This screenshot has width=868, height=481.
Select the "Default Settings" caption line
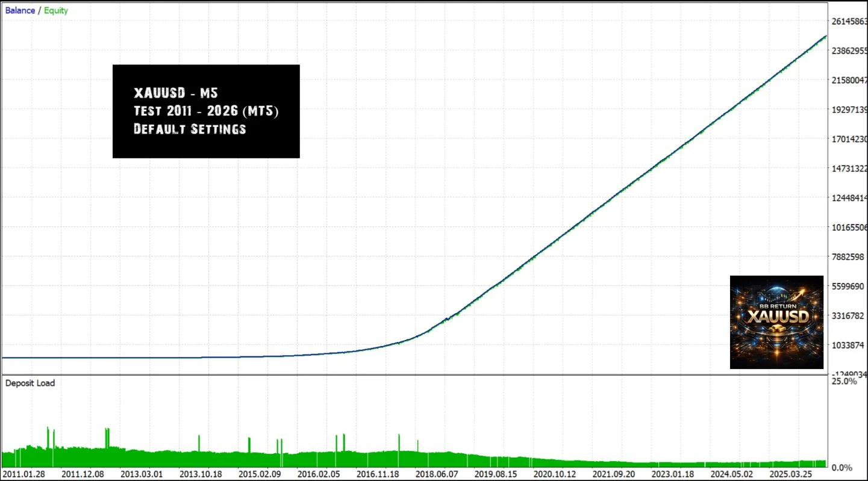(x=190, y=128)
